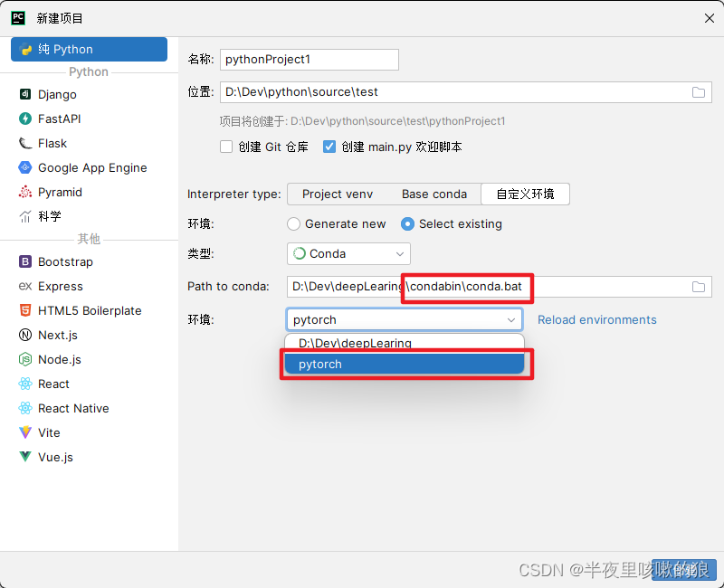This screenshot has width=724, height=588.
Task: Select FastAPI project type label
Action: pyautogui.click(x=59, y=119)
